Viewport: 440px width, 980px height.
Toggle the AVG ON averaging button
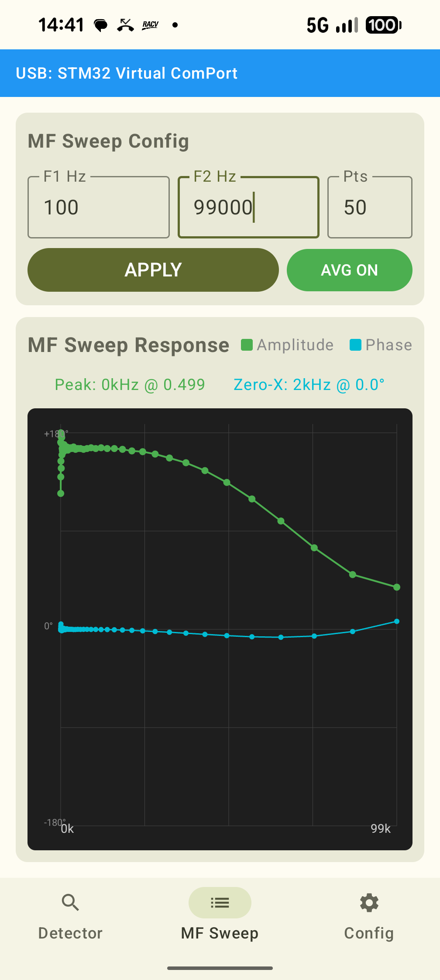tap(349, 270)
